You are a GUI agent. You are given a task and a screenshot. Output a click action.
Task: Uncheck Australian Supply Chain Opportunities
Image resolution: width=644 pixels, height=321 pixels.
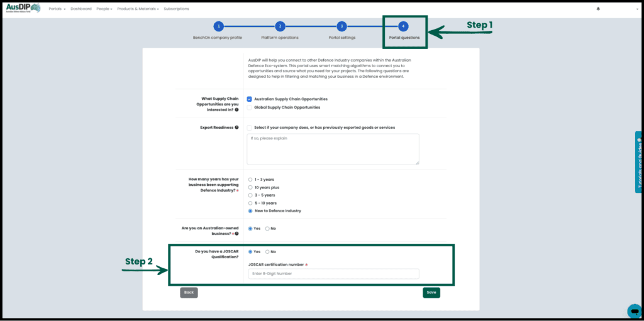250,99
